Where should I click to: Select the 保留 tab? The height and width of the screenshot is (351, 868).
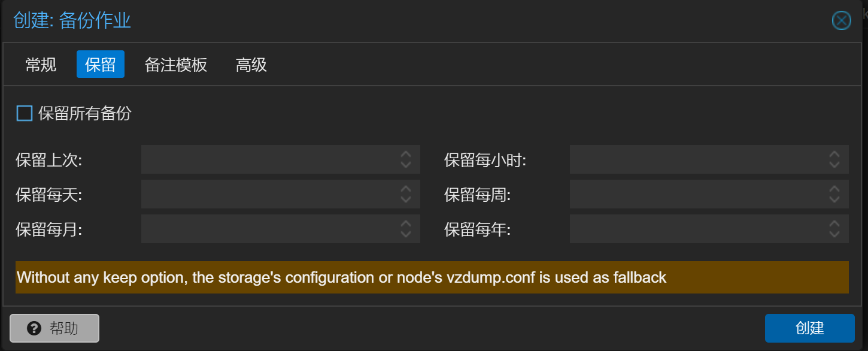pyautogui.click(x=101, y=65)
